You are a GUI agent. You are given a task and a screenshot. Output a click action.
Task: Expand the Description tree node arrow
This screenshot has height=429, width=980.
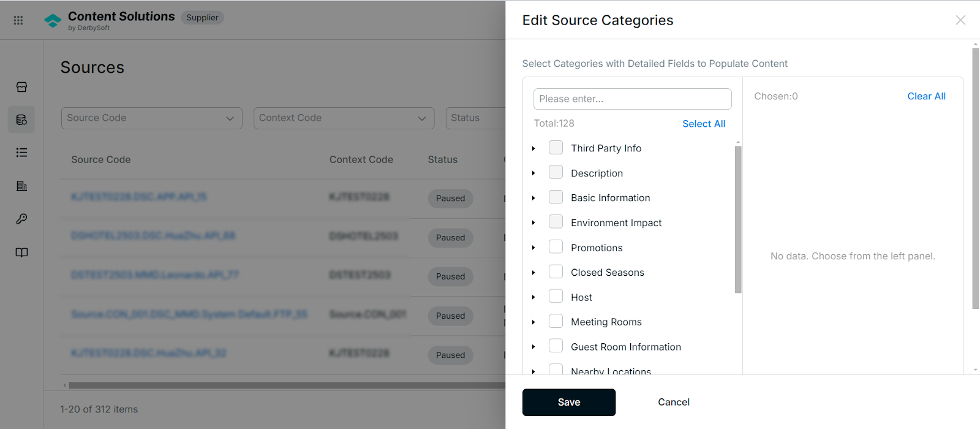(533, 173)
